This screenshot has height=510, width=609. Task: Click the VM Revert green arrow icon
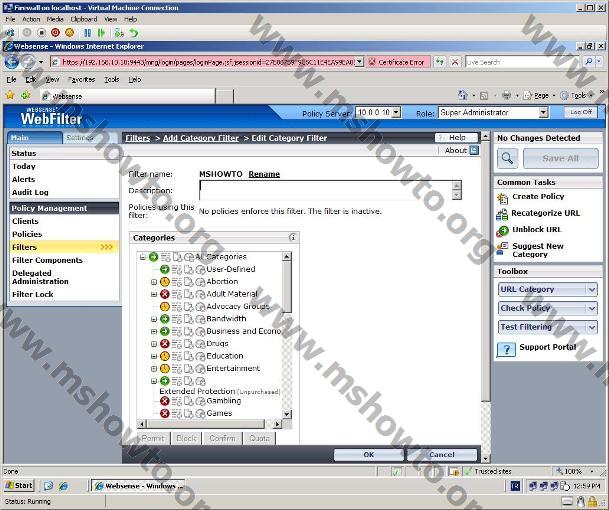tap(134, 33)
